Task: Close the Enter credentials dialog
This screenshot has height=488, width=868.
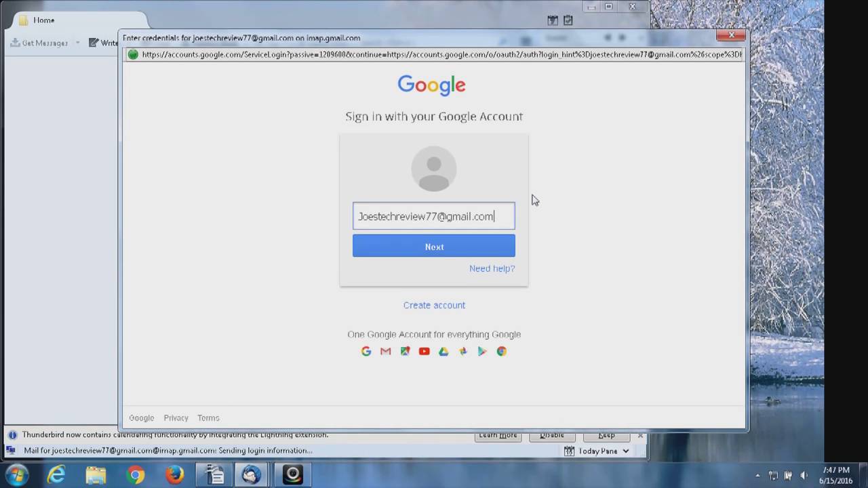Action: click(x=731, y=35)
